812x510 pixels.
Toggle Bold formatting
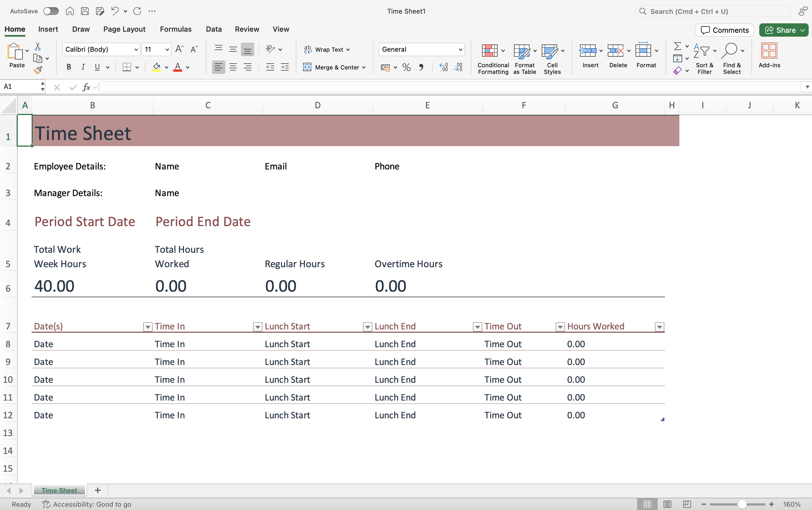69,67
